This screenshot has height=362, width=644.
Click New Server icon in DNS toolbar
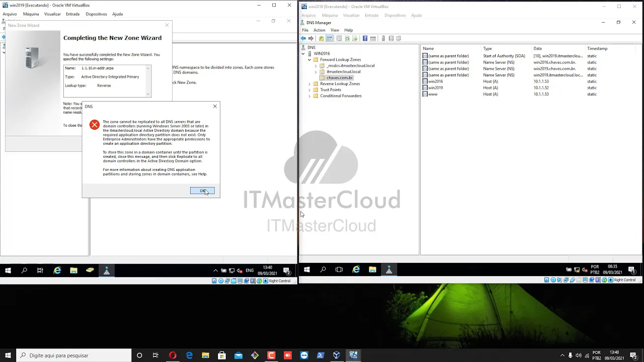(383, 39)
